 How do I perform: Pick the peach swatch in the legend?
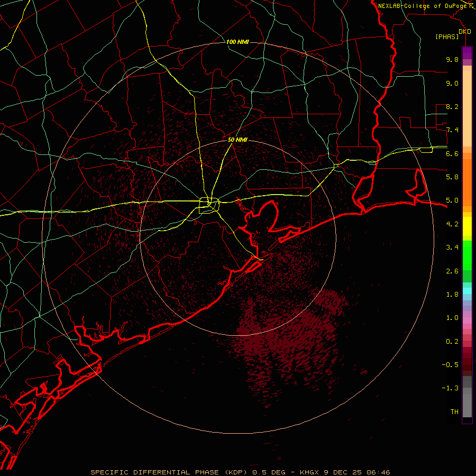tap(467, 108)
